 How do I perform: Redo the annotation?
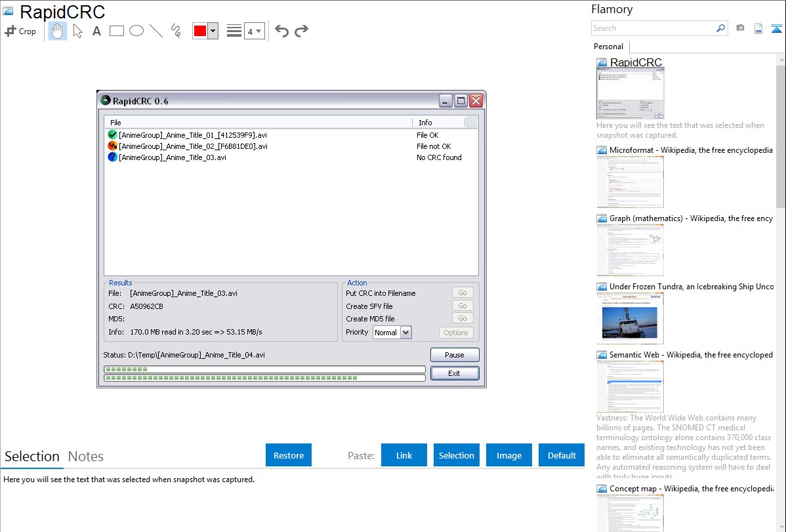301,31
